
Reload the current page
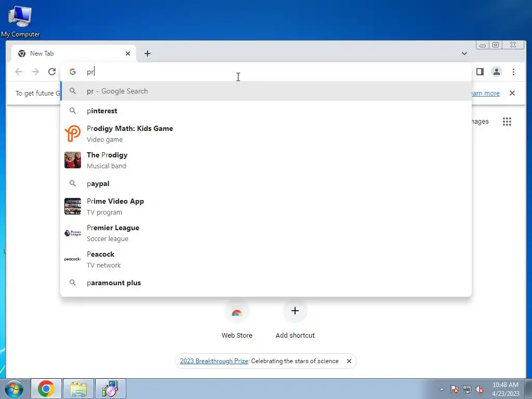coord(51,72)
